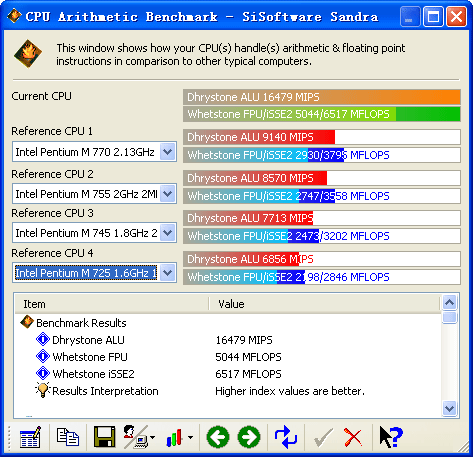Screen dimensions: 473x457
Task: Click the green forward arrow icon
Action: pos(249,437)
